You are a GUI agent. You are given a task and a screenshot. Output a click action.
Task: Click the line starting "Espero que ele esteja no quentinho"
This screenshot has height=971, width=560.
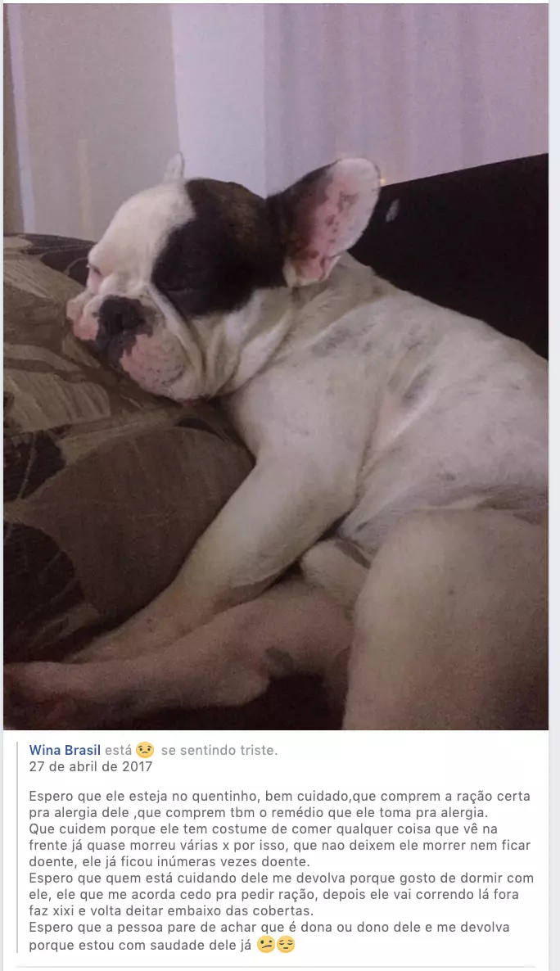279,797
